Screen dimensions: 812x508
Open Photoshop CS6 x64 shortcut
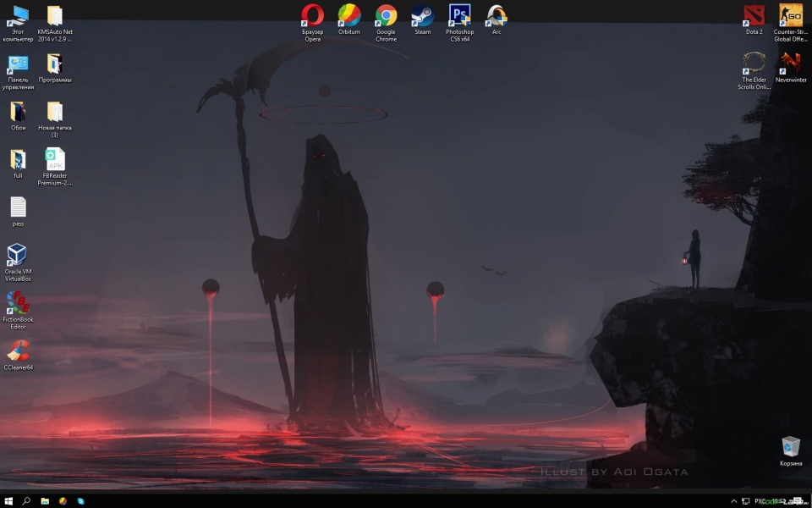460,23
